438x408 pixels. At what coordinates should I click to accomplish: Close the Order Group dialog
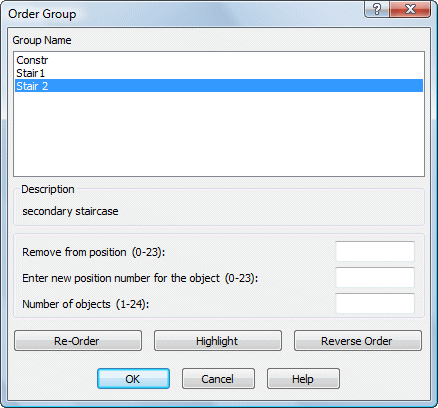click(410, 9)
